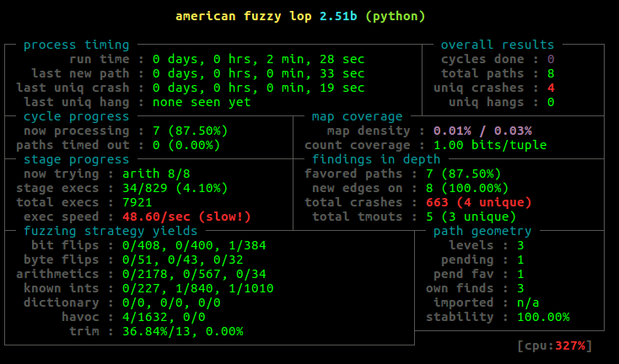Click the map density percentage value
The height and width of the screenshot is (364, 619).
pyautogui.click(x=482, y=131)
